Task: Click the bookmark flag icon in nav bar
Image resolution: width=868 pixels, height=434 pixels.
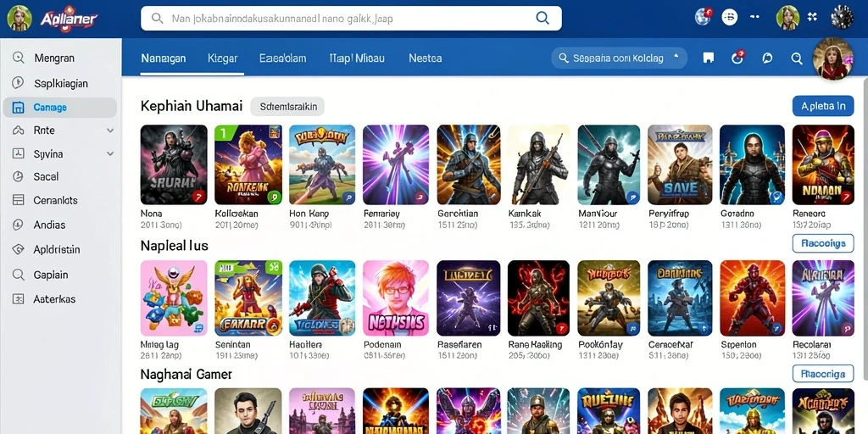Action: (x=708, y=58)
